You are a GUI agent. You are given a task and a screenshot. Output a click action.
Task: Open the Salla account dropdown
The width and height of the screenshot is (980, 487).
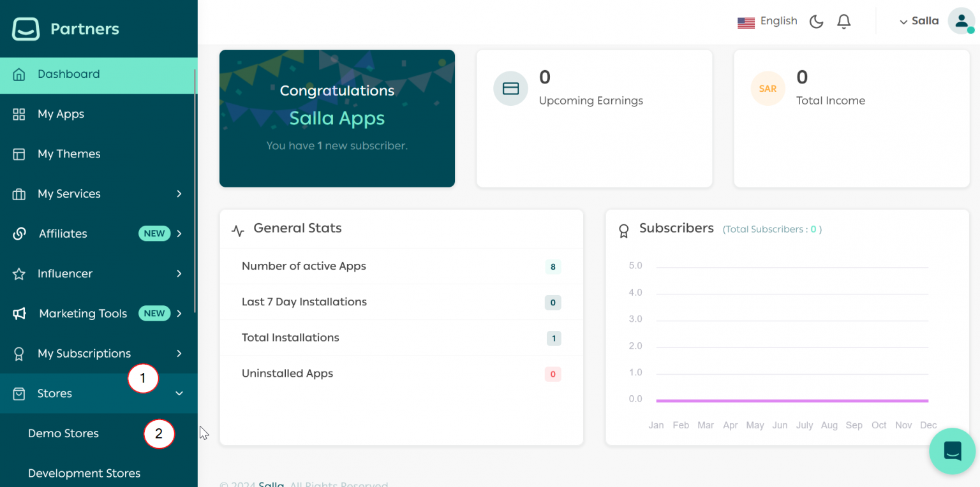point(919,21)
